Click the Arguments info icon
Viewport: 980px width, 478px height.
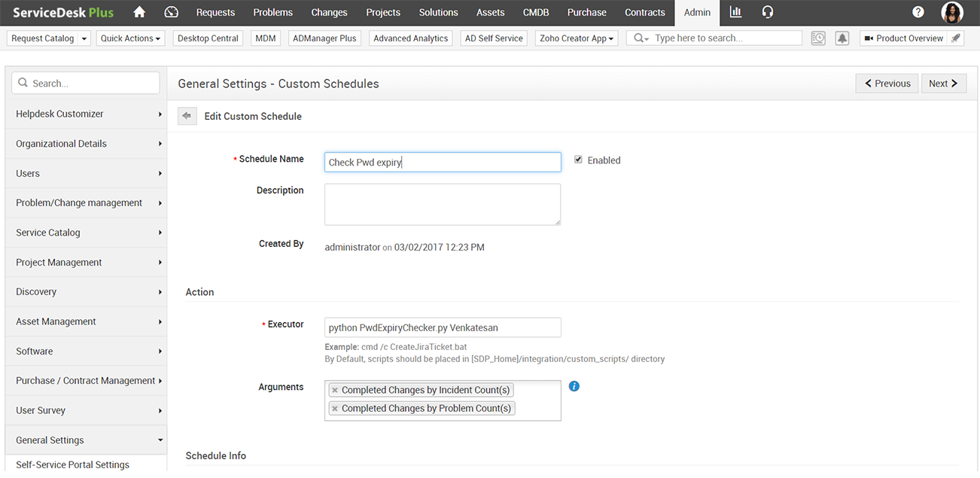(x=574, y=386)
